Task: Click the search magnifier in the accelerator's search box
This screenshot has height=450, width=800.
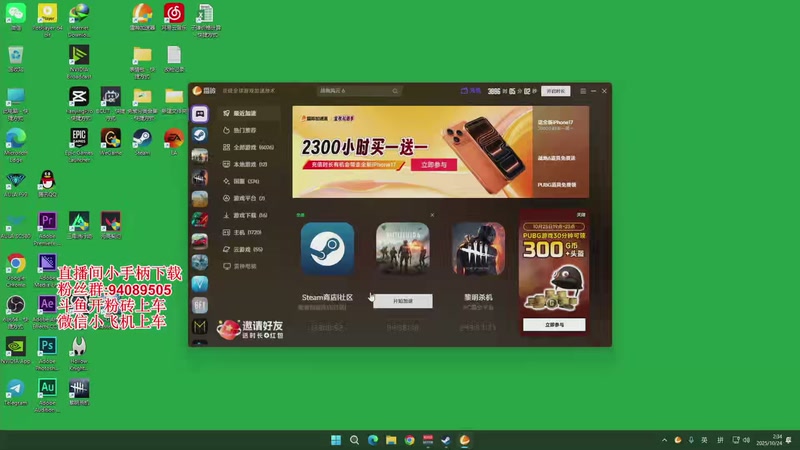Action: pos(395,91)
